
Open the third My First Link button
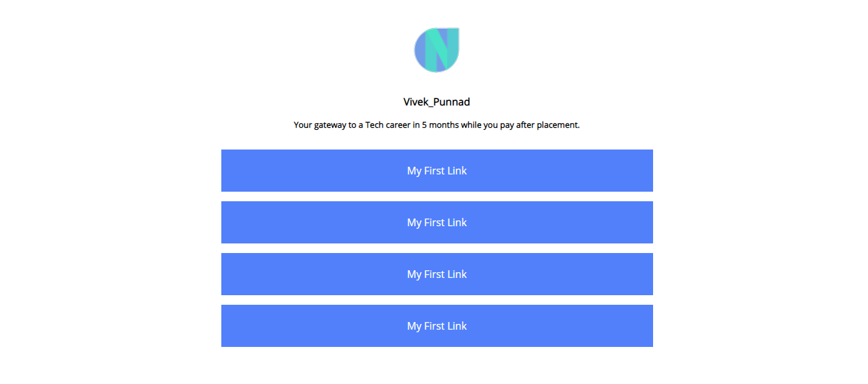coord(437,274)
